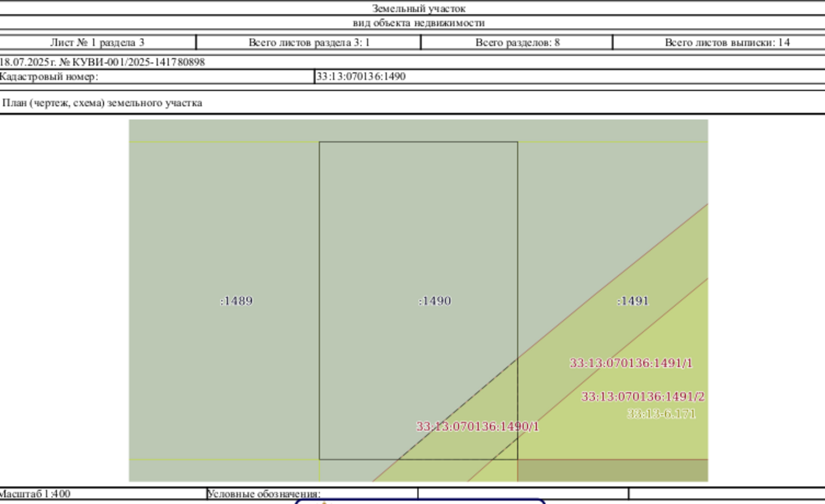Select 'Всего листов раздела 3: 1' cell
Image resolution: width=825 pixels, height=504 pixels.
309,42
